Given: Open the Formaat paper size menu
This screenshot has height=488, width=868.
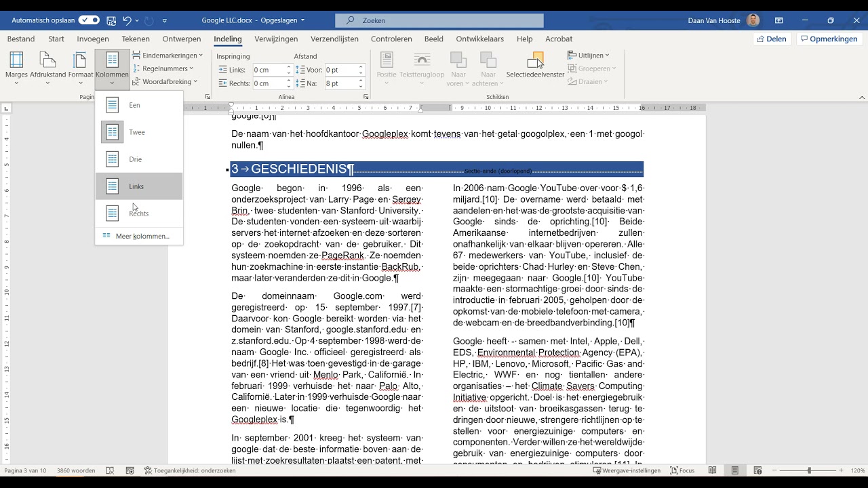Looking at the screenshot, I should [81, 69].
